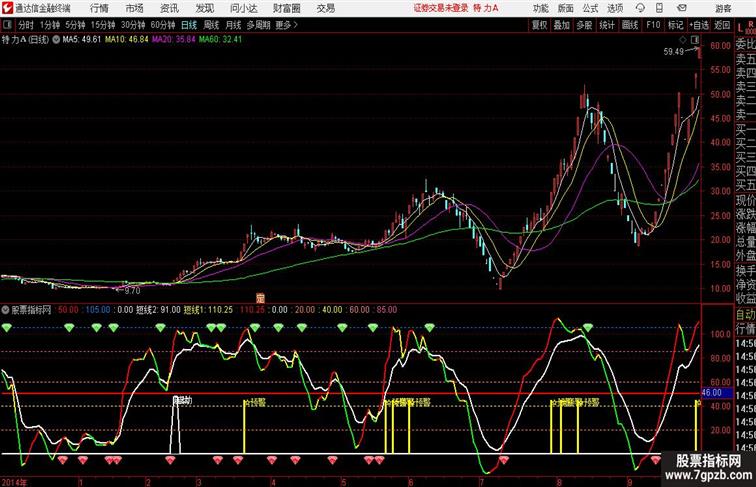Image resolution: width=756 pixels, height=487 pixels.
Task: Open the 财富圈 menu
Action: point(286,8)
